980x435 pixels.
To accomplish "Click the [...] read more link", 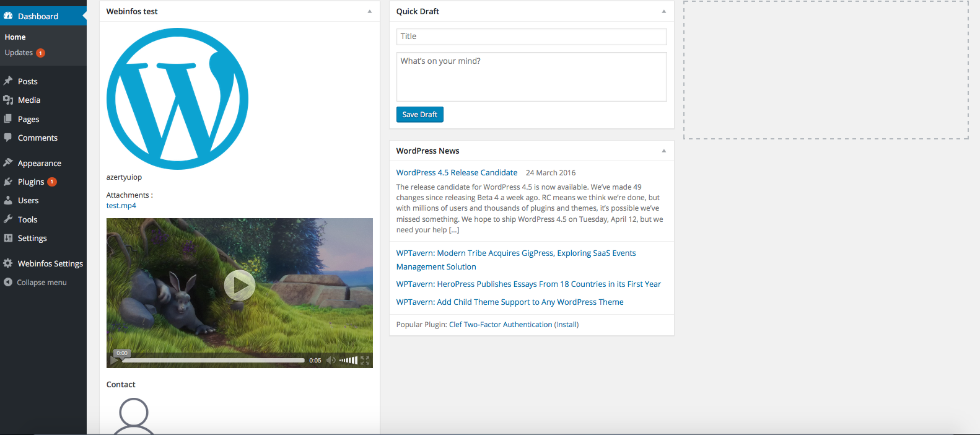I will 454,230.
